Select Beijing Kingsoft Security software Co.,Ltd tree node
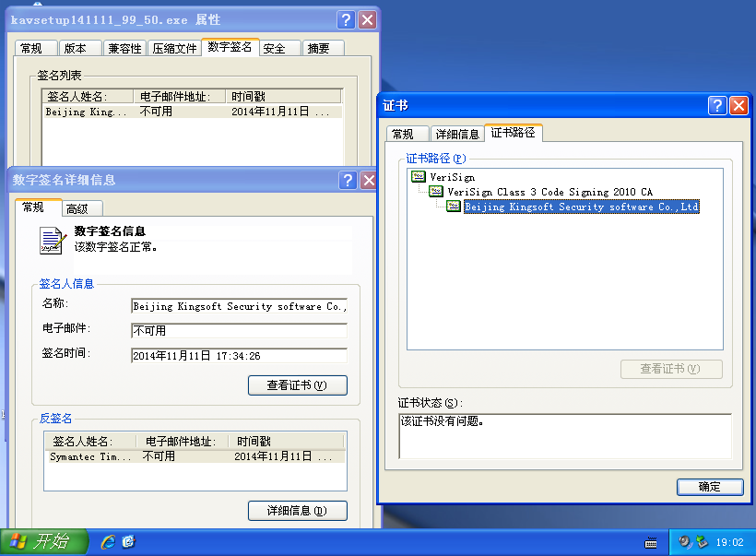 pos(582,207)
